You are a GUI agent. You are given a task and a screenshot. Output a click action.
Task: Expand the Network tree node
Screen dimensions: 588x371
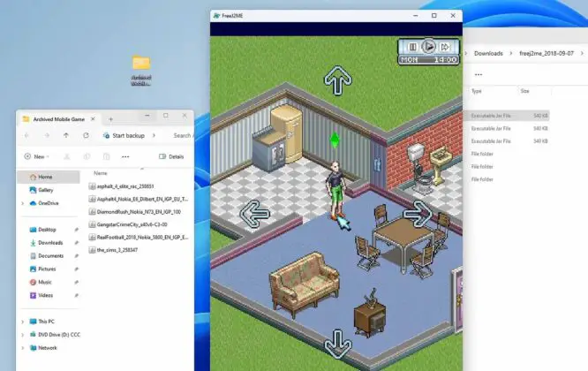tap(22, 348)
